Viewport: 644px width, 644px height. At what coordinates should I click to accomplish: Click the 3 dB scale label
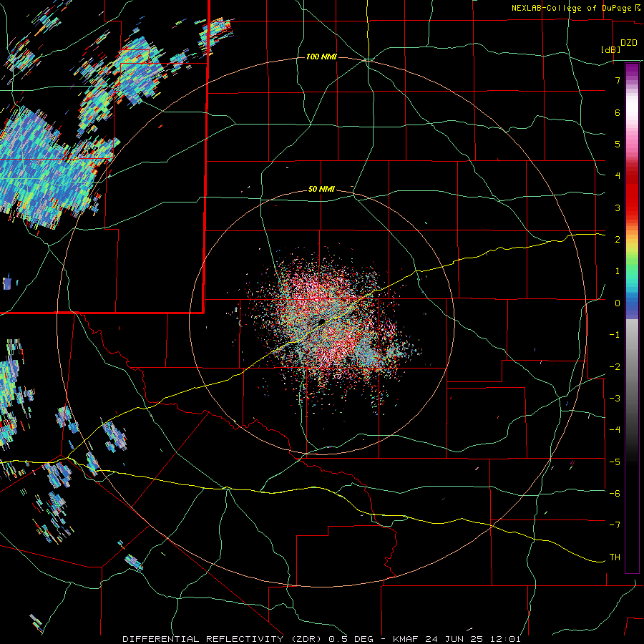click(x=618, y=208)
